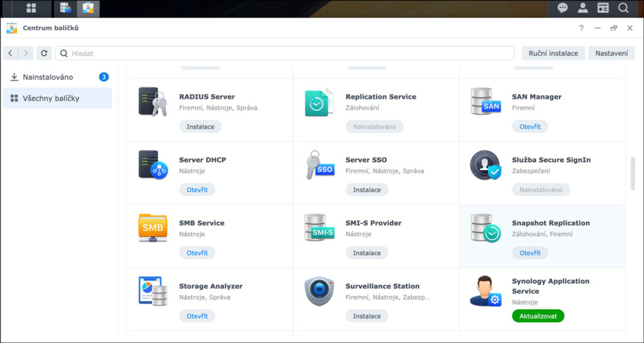Screen dimensions: 644x343
Task: Click the SAN Manager package icon
Action: (x=486, y=102)
